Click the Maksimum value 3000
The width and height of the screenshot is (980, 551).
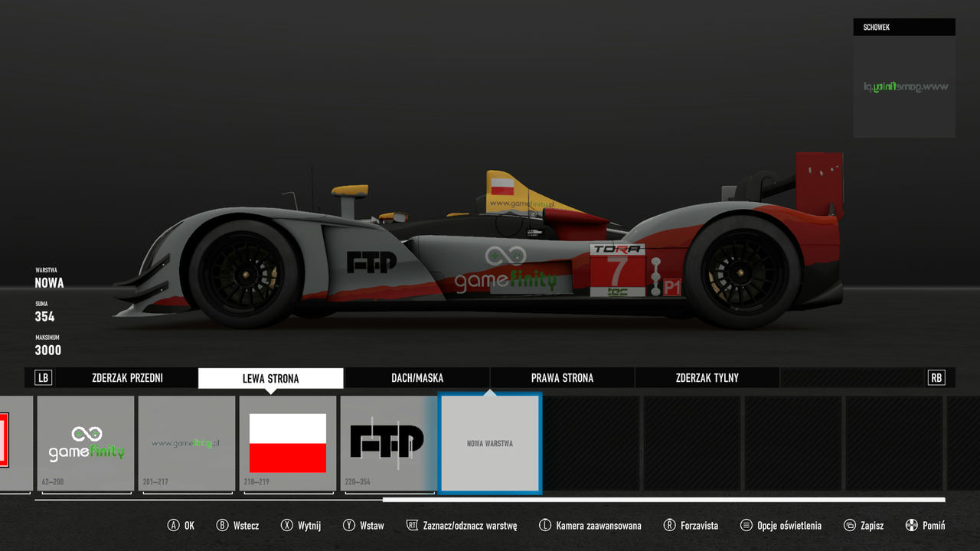tap(47, 350)
